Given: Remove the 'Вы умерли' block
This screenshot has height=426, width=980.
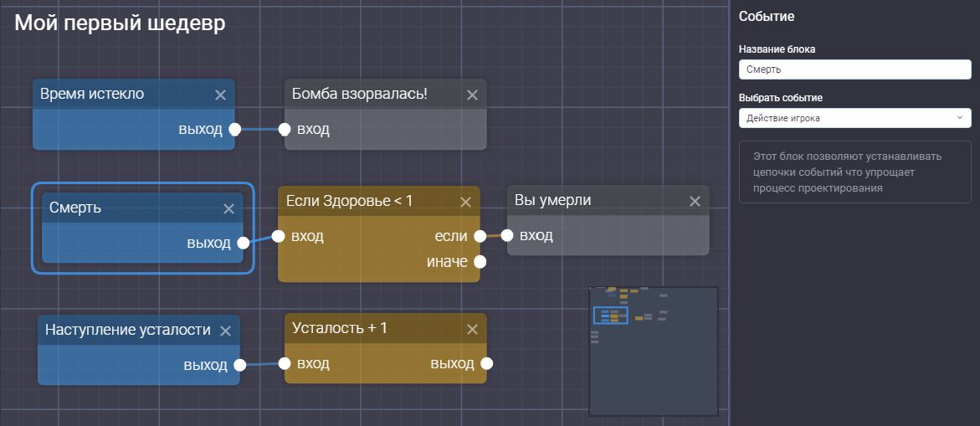Looking at the screenshot, I should click(695, 202).
